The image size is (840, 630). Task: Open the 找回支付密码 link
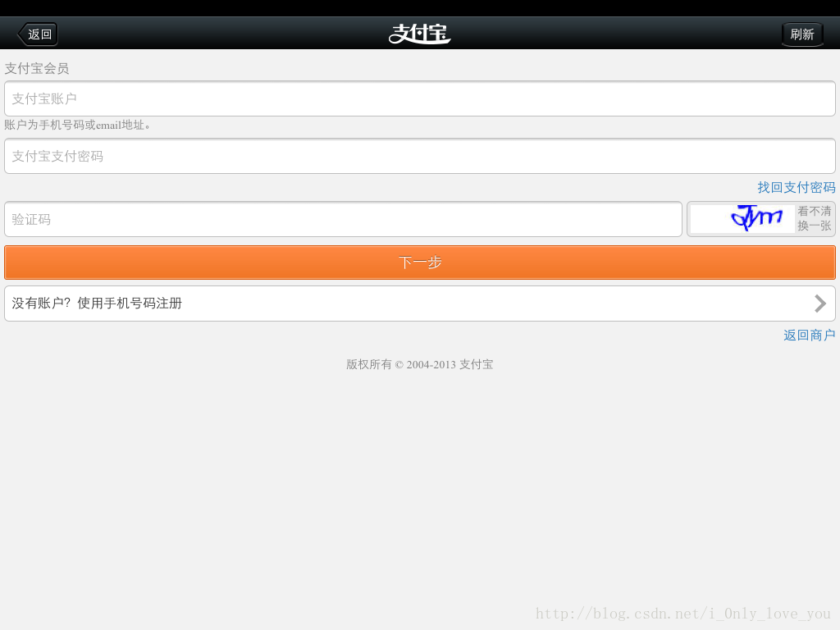point(796,188)
